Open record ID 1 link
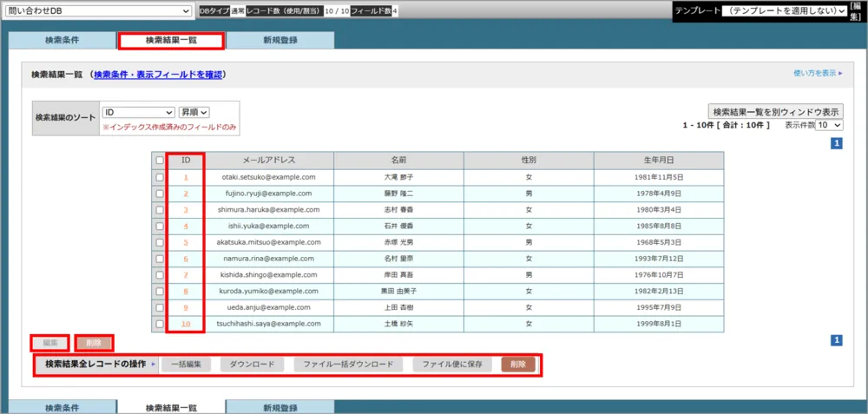The image size is (868, 414). (186, 177)
